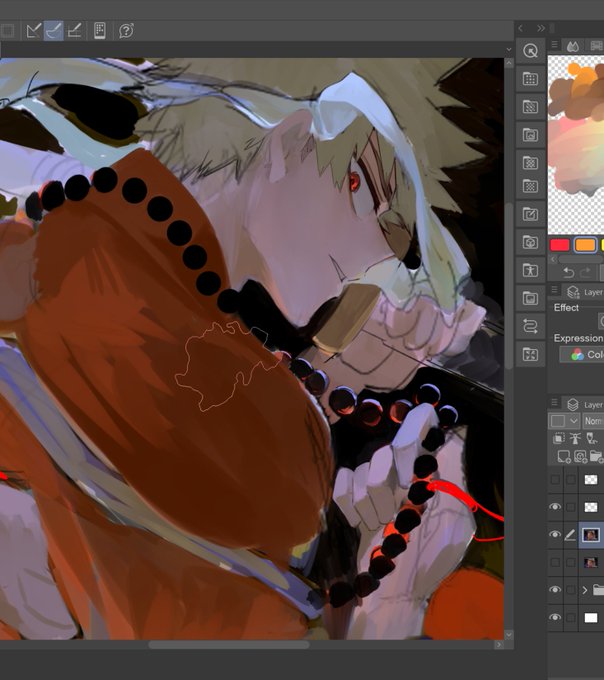
Task: Hide the layer folder via eye icon
Action: click(x=555, y=590)
